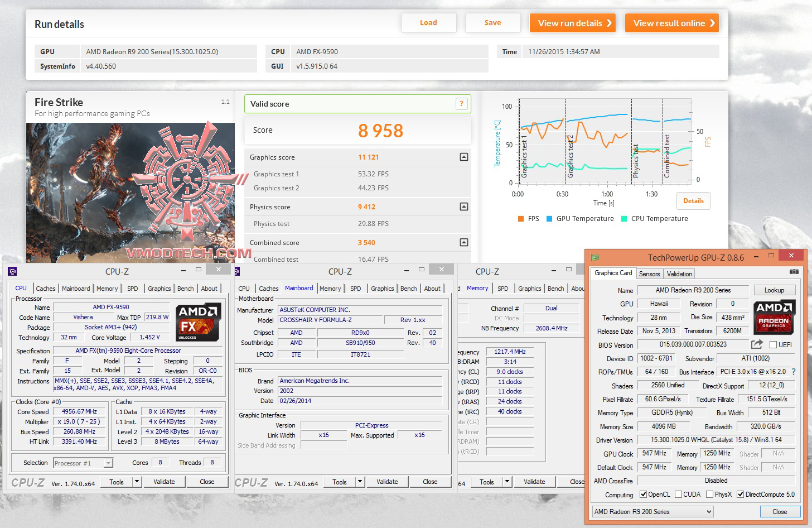Click the Close button in GPU-Z
Image resolution: width=812 pixels, height=528 pixels.
click(x=780, y=512)
